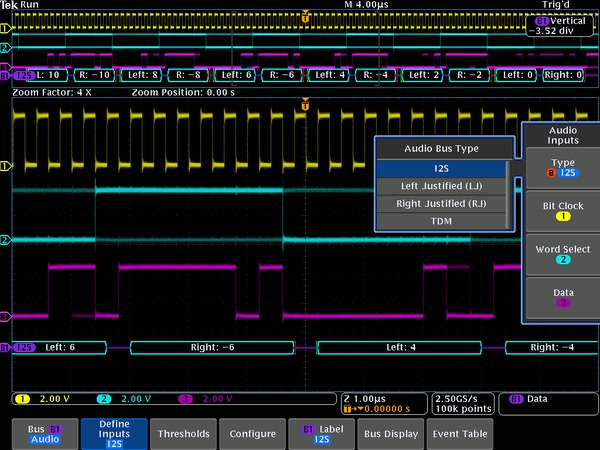Click the orange trigger position marker in zoom view
Screen dimensions: 600x450
click(x=305, y=104)
